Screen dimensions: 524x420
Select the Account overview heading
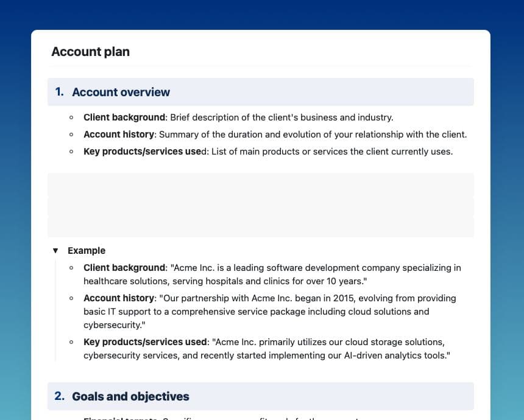tap(121, 93)
